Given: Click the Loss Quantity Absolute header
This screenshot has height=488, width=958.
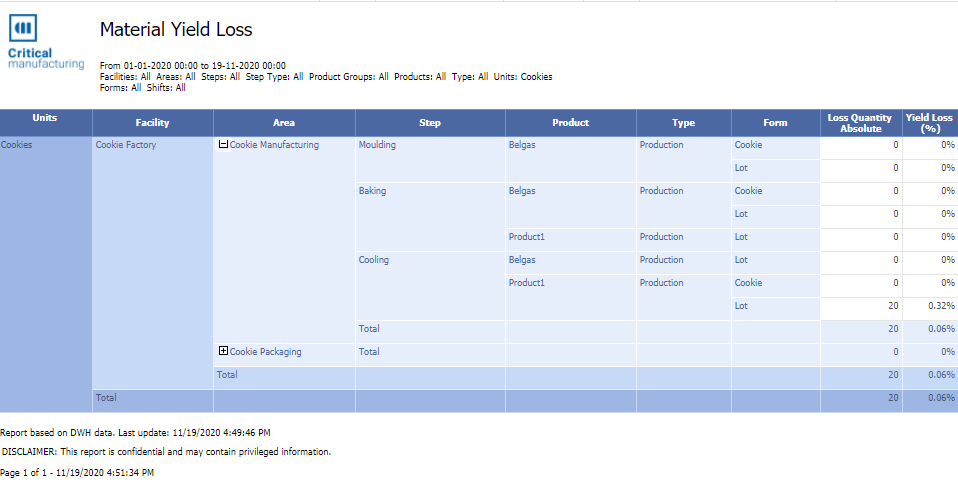Looking at the screenshot, I should (861, 123).
